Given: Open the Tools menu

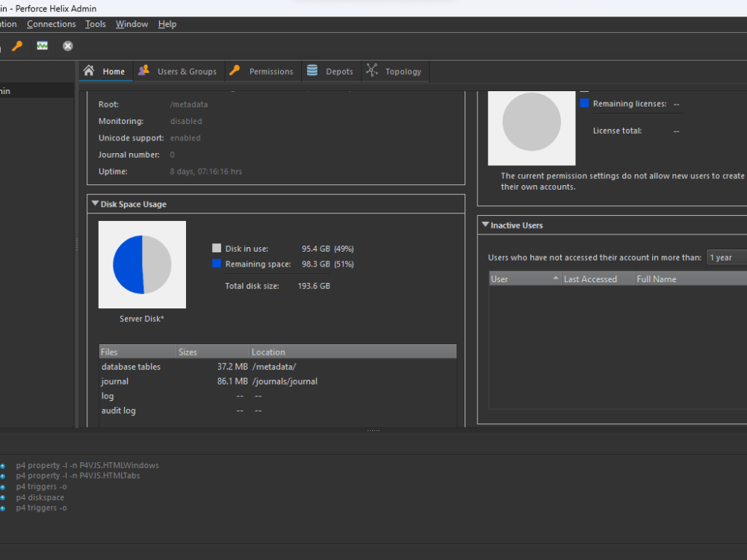Looking at the screenshot, I should 95,23.
